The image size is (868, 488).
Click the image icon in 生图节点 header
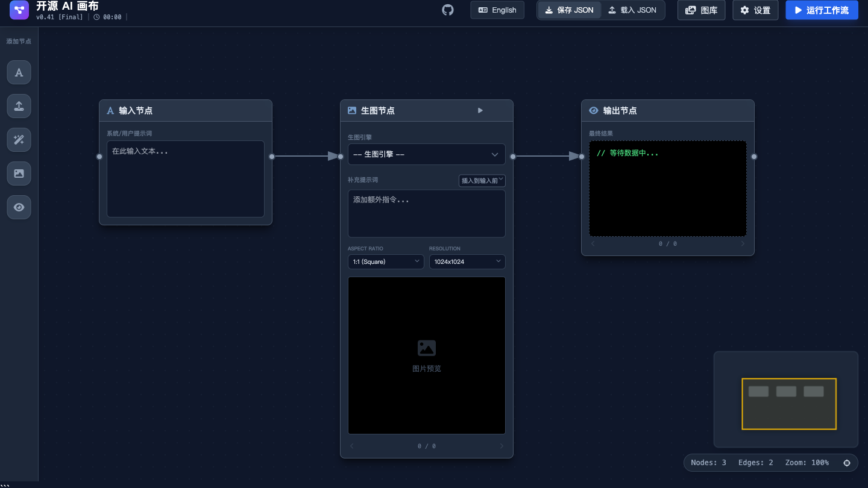pos(352,110)
